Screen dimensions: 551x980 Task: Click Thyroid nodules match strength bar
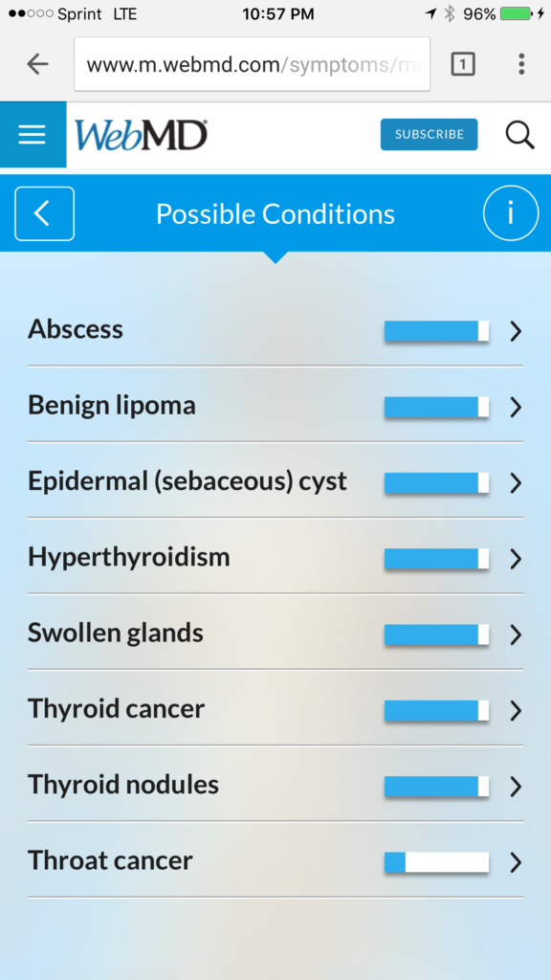pyautogui.click(x=436, y=787)
